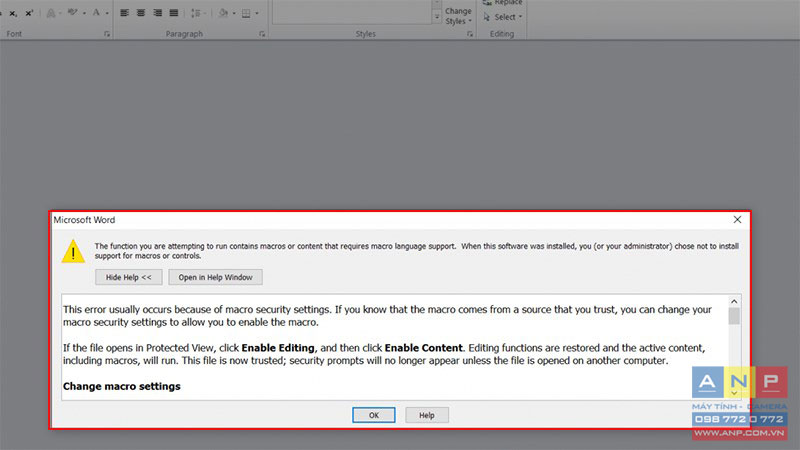Open the Font dialog launcher
The width and height of the screenshot is (800, 450).
(107, 34)
